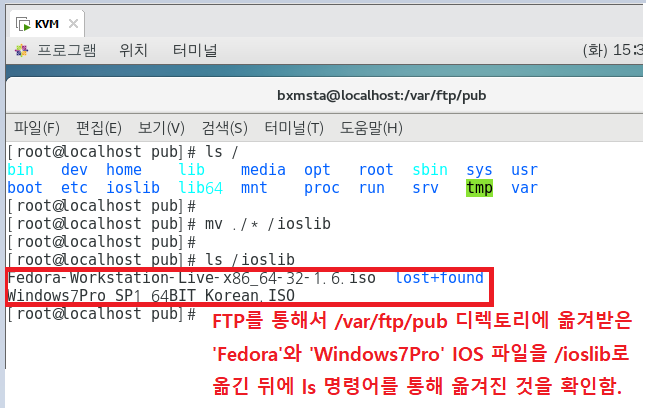Click the 'bin' directory name
The height and width of the screenshot is (408, 646).
point(21,170)
